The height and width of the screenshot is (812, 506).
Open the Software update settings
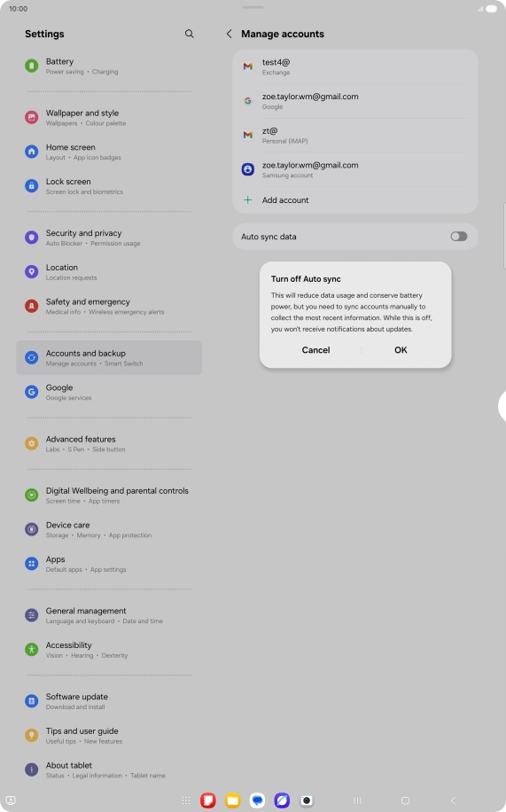[109, 701]
